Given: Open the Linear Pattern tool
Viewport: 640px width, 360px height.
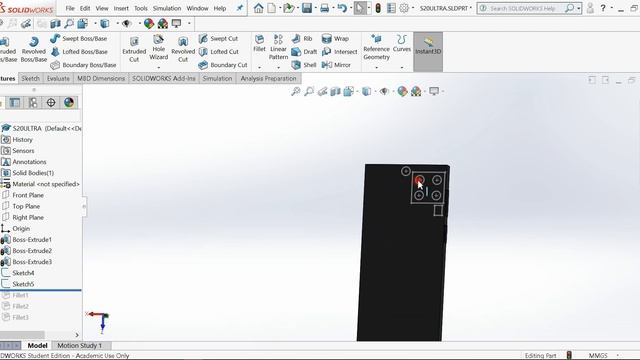Looking at the screenshot, I should click(x=278, y=47).
